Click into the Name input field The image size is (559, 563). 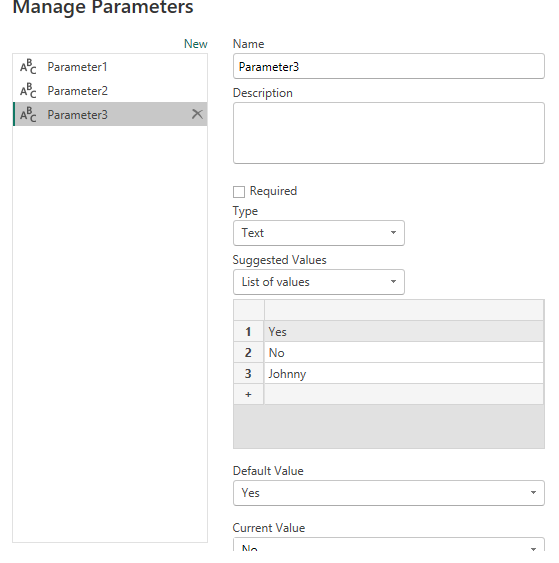point(388,66)
